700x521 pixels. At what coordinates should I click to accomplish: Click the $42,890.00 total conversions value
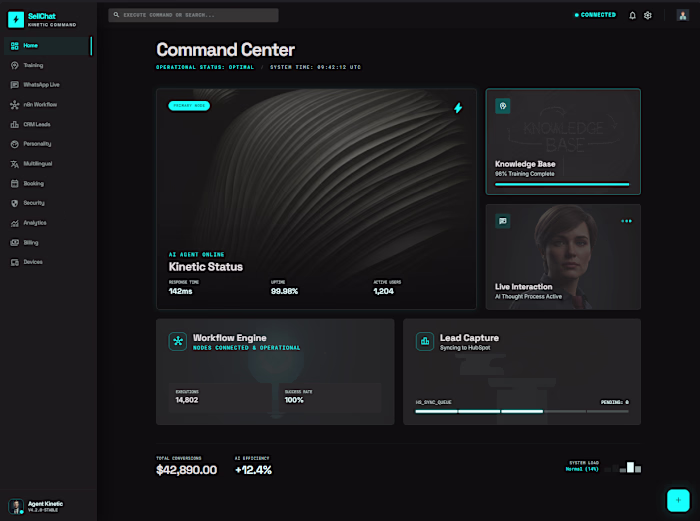pyautogui.click(x=187, y=470)
